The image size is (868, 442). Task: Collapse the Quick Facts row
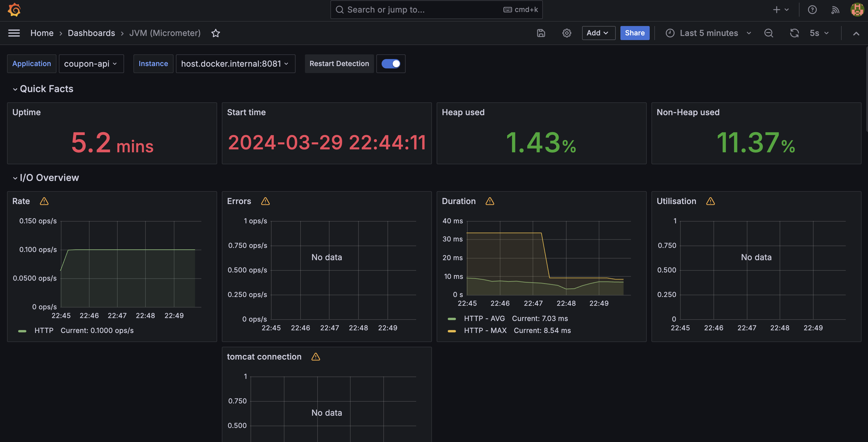46,89
